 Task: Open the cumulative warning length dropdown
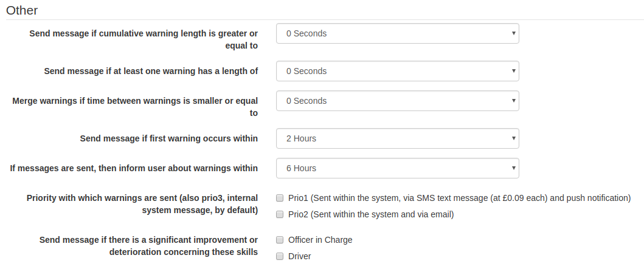point(397,33)
